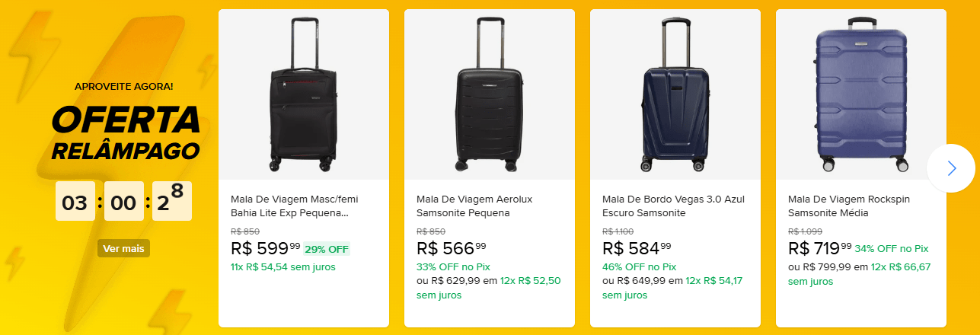Click the 11x R$ 54,54 sem juros text
Screen dimensions: 980x335
pyautogui.click(x=283, y=266)
